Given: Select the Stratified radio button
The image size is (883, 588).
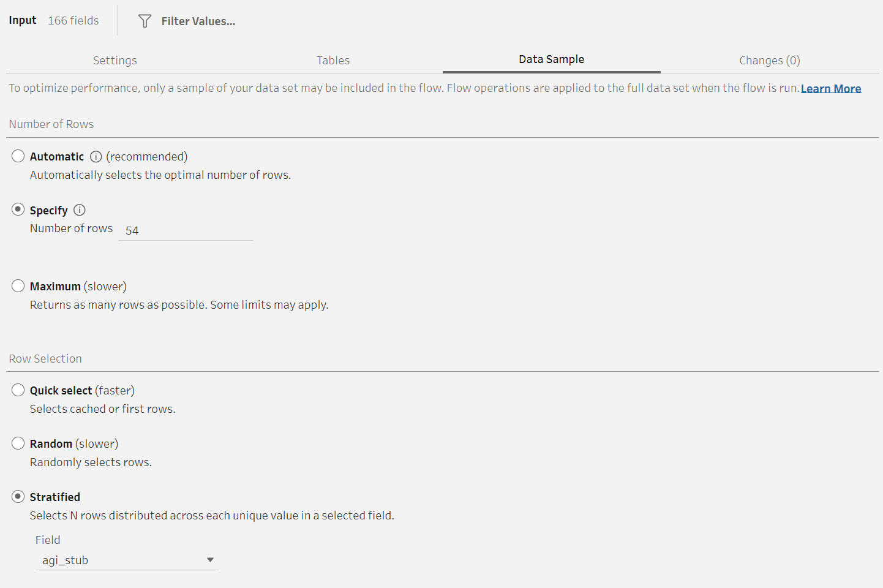Looking at the screenshot, I should pos(18,497).
